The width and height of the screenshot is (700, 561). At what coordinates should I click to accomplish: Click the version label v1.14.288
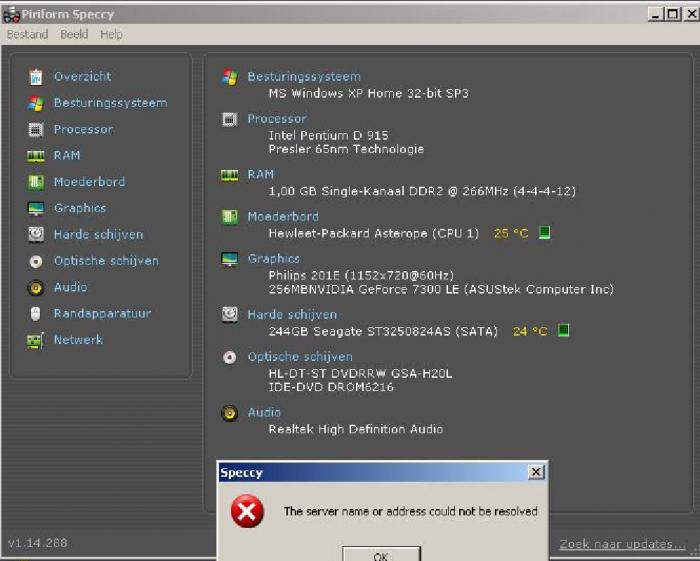[x=38, y=543]
